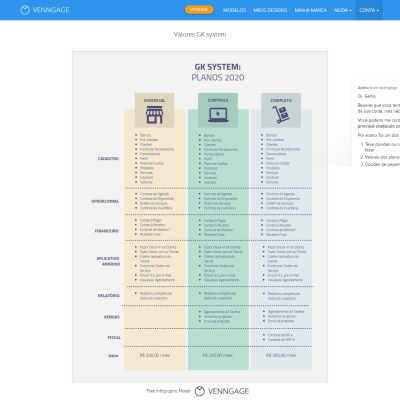Click the Completo column price value
Viewport: 400px width, 400px height.
pos(281,355)
